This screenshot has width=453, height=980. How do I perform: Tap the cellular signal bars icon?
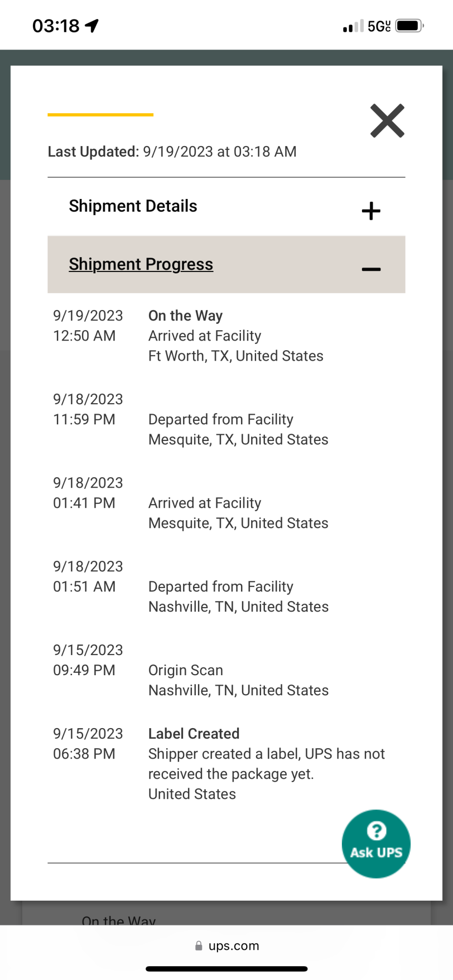(x=353, y=26)
